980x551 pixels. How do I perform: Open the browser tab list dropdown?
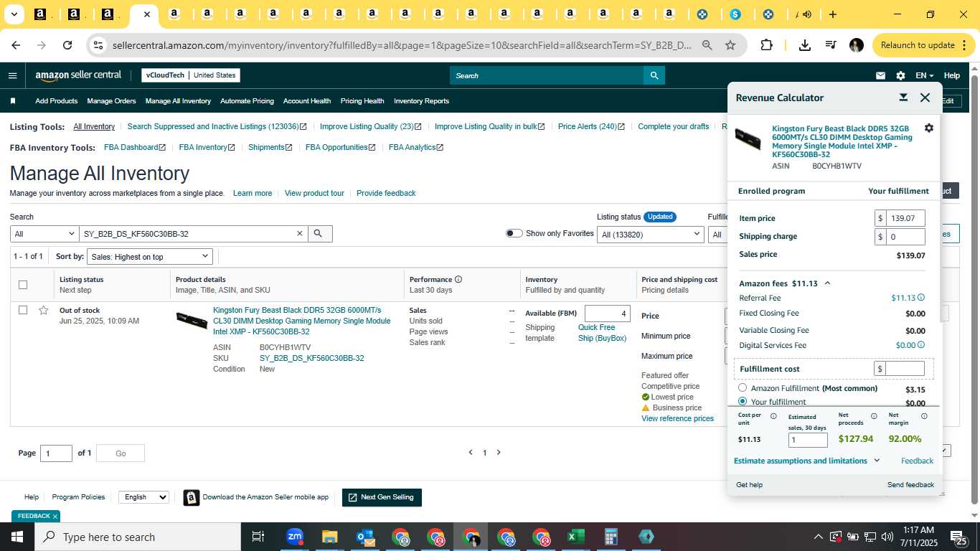pos(14,14)
